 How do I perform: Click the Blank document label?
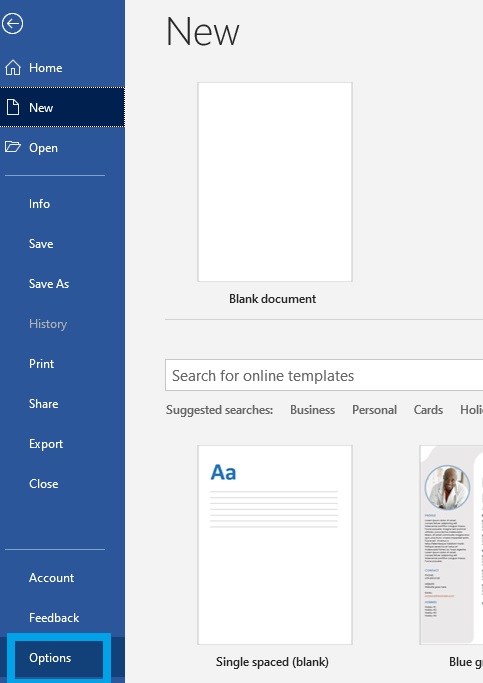[x=273, y=299]
